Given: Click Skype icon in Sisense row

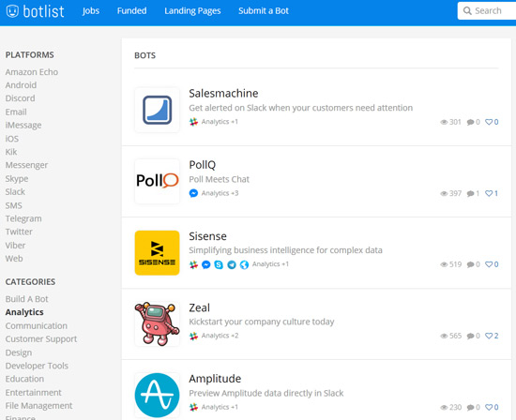Looking at the screenshot, I should point(219,264).
